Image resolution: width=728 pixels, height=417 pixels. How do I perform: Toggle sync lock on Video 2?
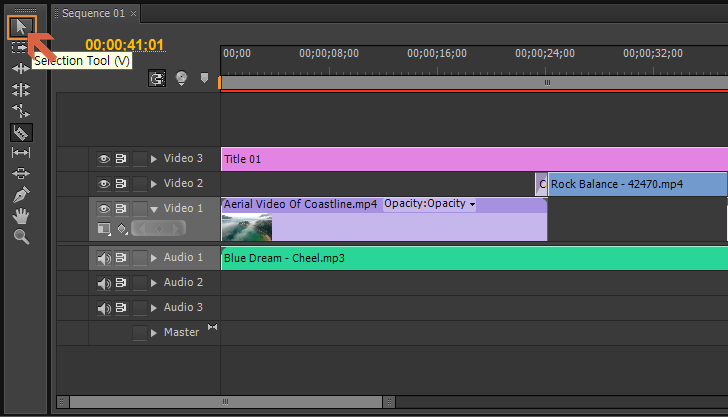pos(121,184)
